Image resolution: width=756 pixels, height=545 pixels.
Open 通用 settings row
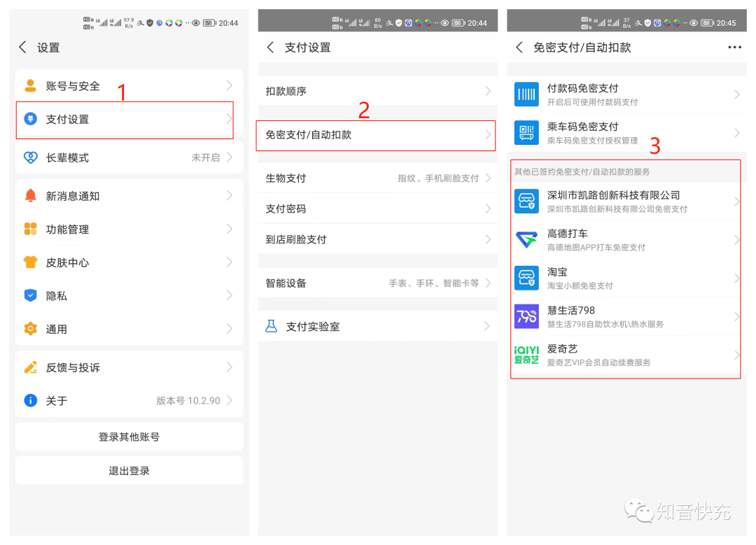point(129,329)
